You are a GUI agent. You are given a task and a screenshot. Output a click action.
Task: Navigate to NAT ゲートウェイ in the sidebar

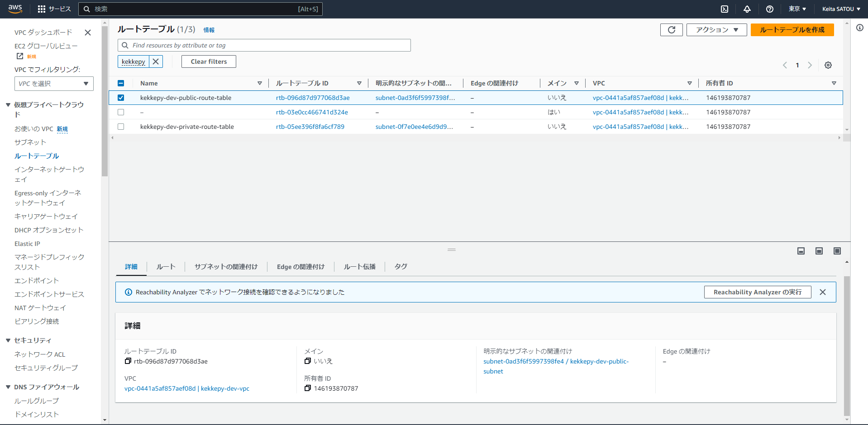tap(40, 308)
